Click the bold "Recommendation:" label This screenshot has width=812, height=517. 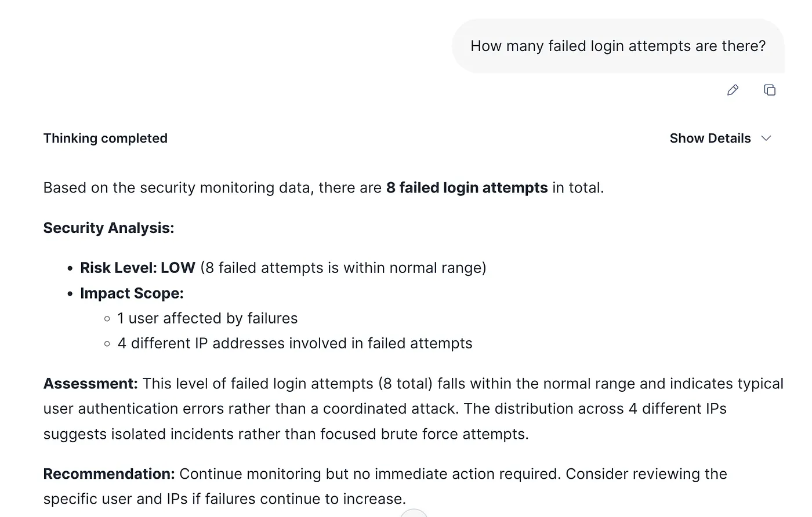[109, 474]
